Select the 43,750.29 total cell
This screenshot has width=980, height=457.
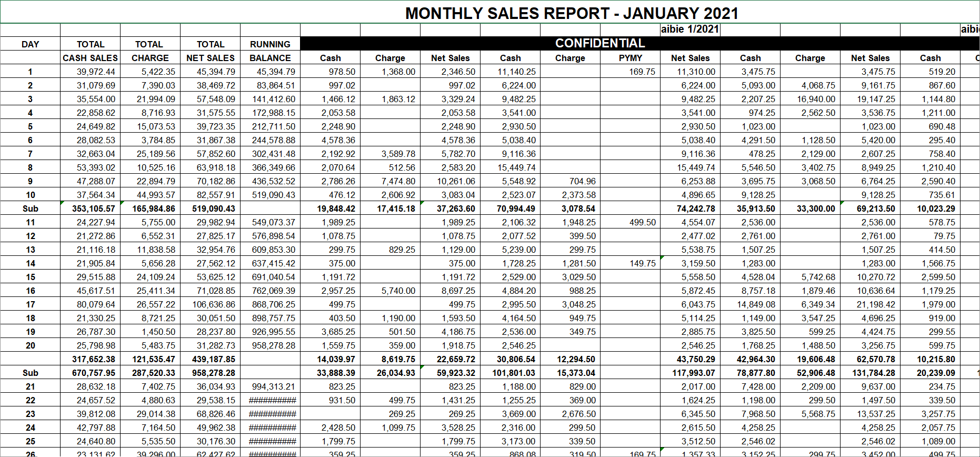(x=691, y=359)
